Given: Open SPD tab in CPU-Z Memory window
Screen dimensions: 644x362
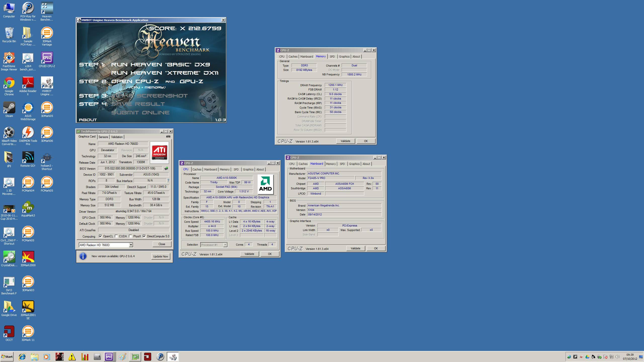Looking at the screenshot, I should (x=332, y=57).
